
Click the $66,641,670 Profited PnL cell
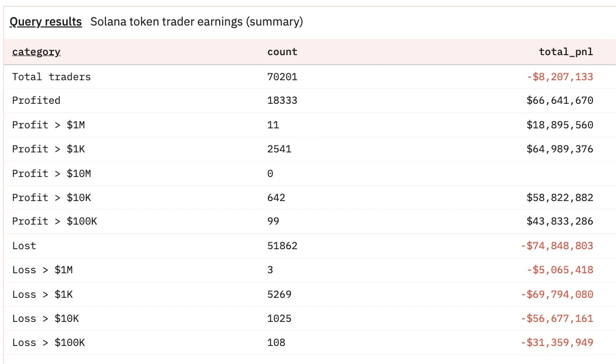point(560,100)
